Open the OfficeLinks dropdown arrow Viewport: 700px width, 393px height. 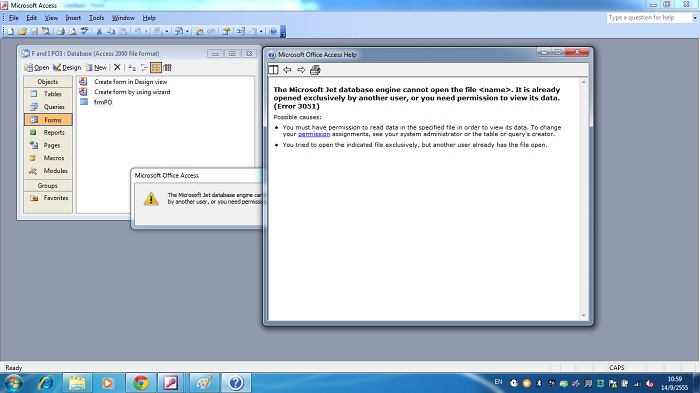167,31
